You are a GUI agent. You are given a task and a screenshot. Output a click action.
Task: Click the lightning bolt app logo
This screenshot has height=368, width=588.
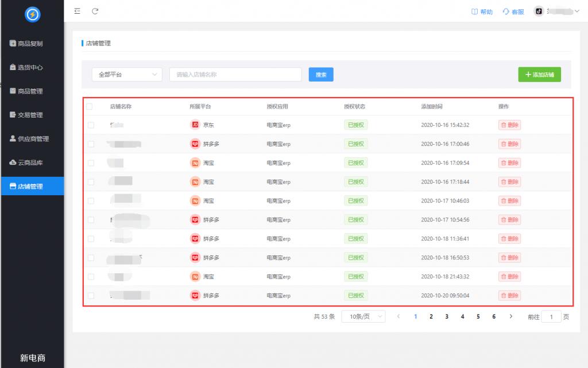point(33,14)
